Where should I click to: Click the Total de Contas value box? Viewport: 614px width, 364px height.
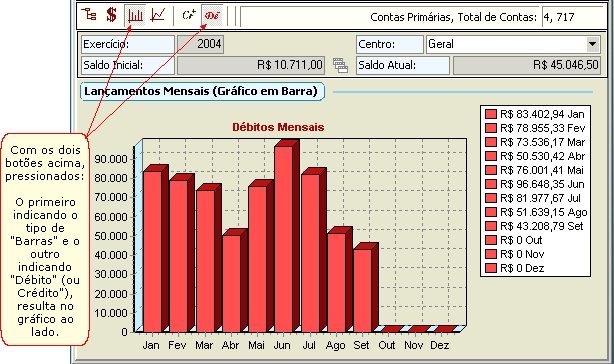(x=572, y=17)
